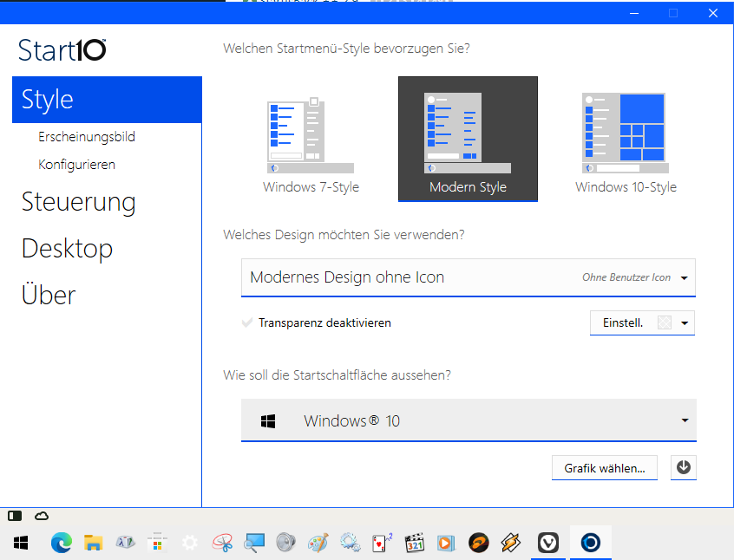Viewport: 734px width, 560px height.
Task: Choose the Modern Style start menu option
Action: pos(468,139)
